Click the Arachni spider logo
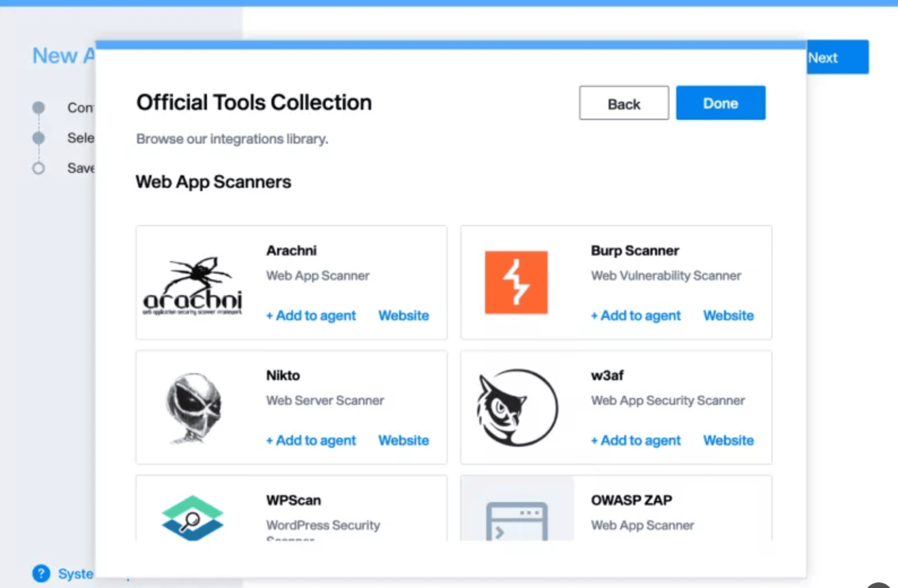Image resolution: width=898 pixels, height=588 pixels. click(x=193, y=283)
